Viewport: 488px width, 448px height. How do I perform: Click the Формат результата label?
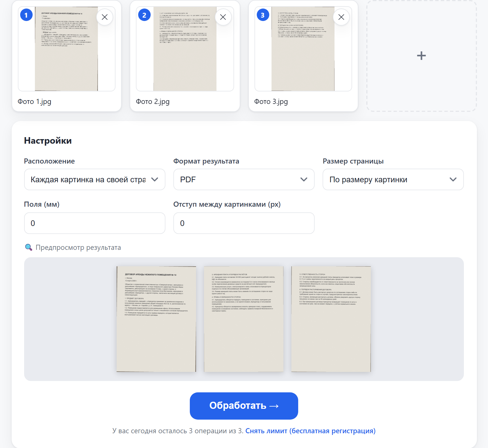(206, 161)
